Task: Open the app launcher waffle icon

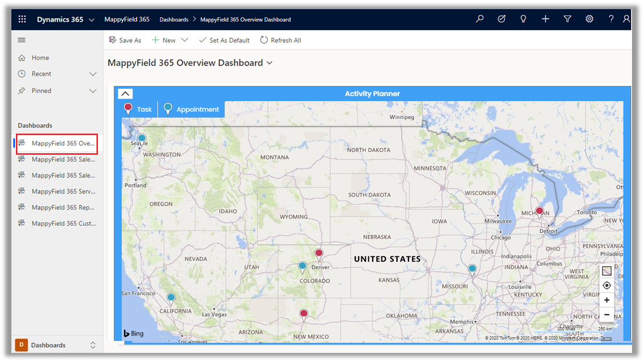Action: 22,19
